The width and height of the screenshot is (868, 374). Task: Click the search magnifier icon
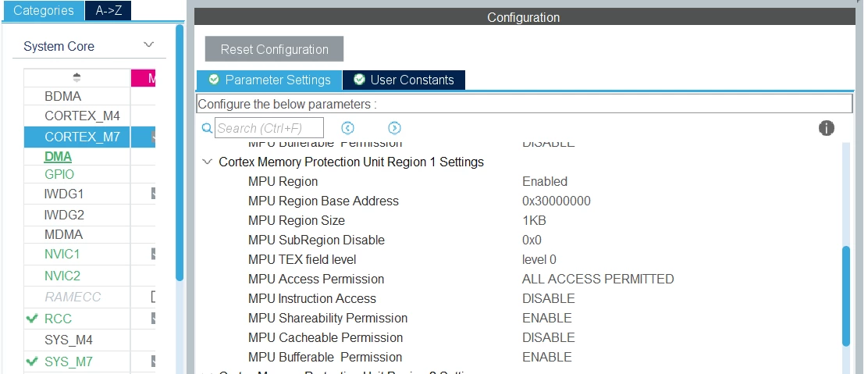tap(207, 129)
